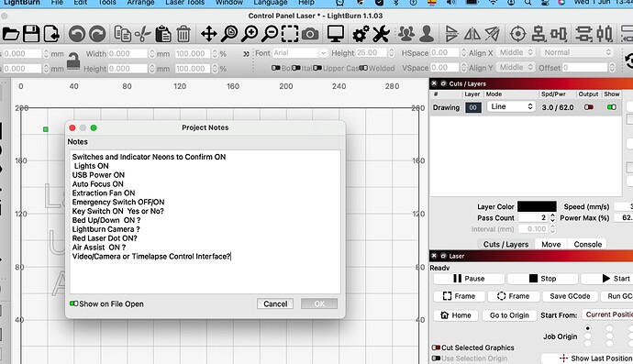Switch to the Move tab
The width and height of the screenshot is (633, 364).
pyautogui.click(x=551, y=244)
